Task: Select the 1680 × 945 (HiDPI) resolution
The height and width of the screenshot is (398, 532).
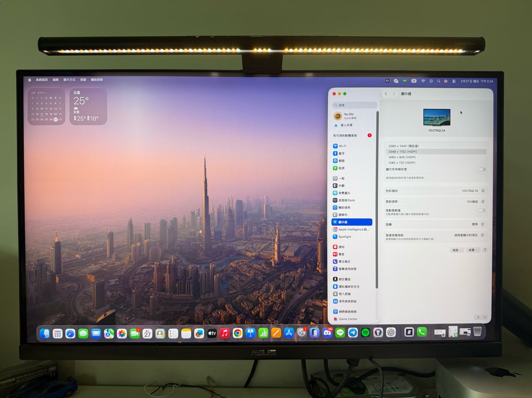Action: 402,157
